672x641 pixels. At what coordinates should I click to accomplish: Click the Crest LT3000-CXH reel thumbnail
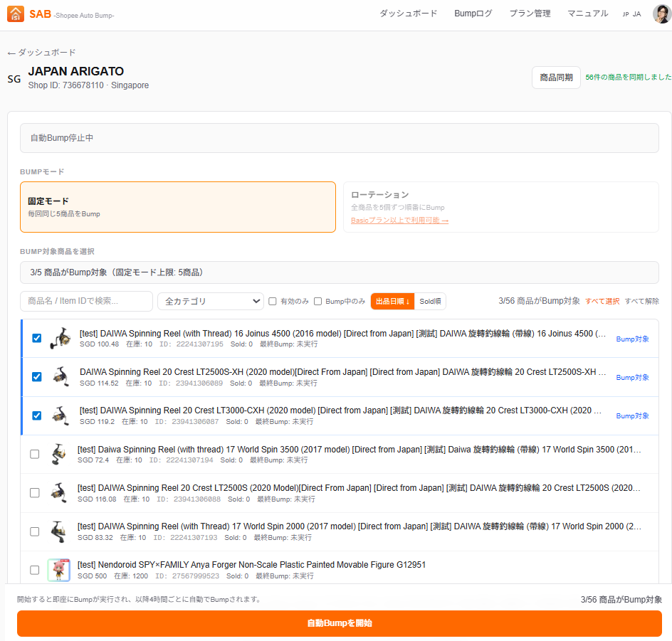[61, 415]
